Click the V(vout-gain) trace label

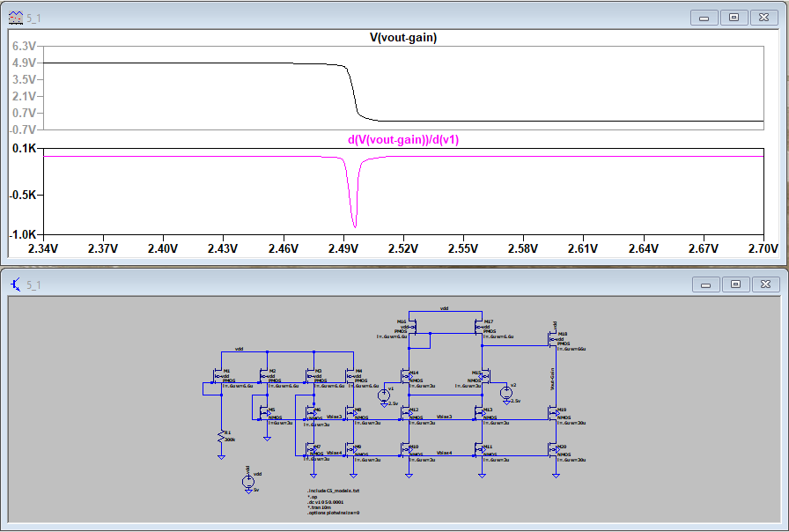pos(402,38)
